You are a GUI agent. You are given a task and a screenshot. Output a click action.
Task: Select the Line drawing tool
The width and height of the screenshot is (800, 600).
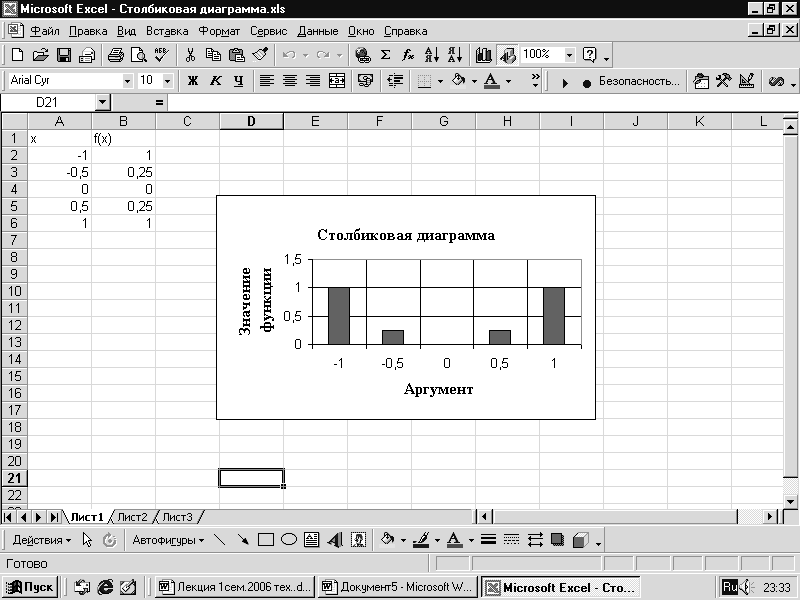pyautogui.click(x=220, y=540)
